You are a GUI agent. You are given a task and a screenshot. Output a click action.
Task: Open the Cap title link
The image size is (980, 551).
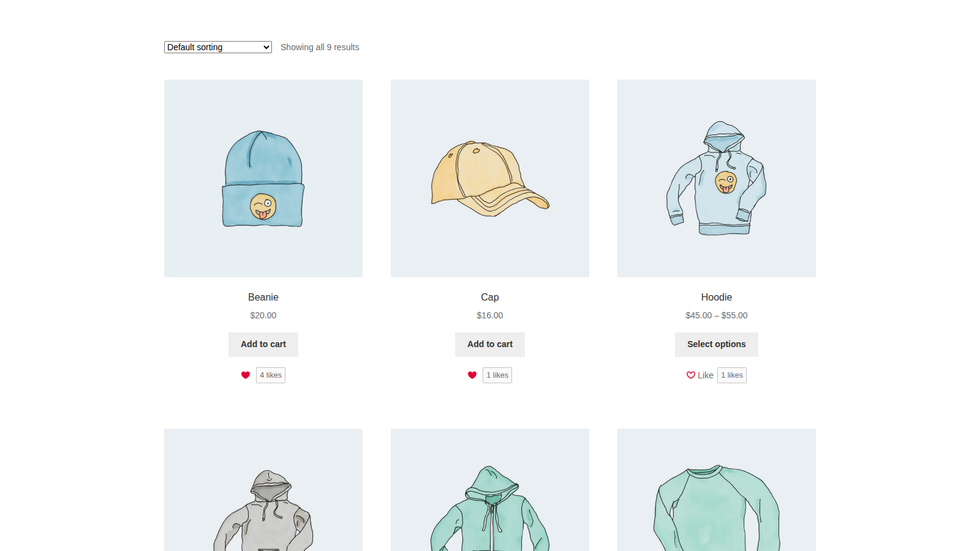pyautogui.click(x=490, y=297)
